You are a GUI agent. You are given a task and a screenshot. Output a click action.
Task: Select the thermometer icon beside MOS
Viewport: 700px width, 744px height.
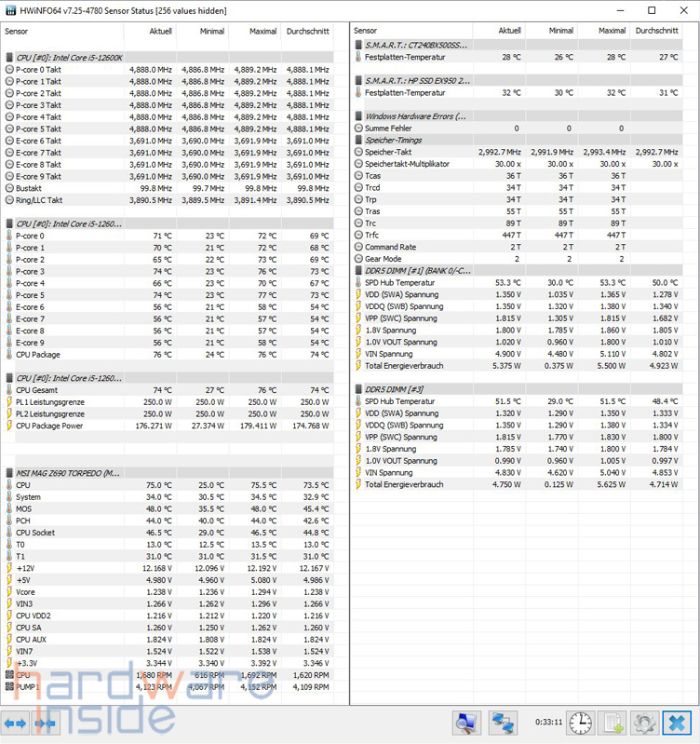[9, 508]
